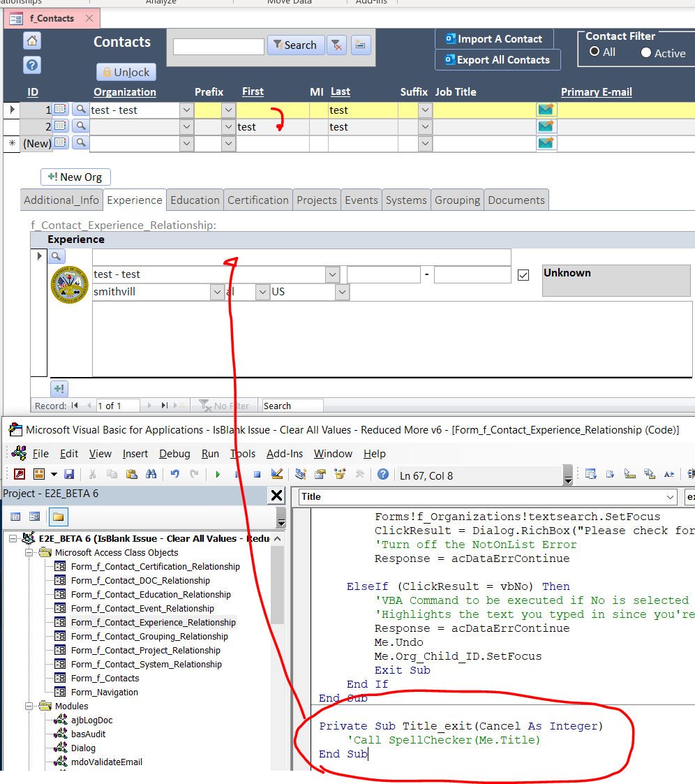The width and height of the screenshot is (695, 784).
Task: Close the Project Explorer pane
Action: (276, 496)
